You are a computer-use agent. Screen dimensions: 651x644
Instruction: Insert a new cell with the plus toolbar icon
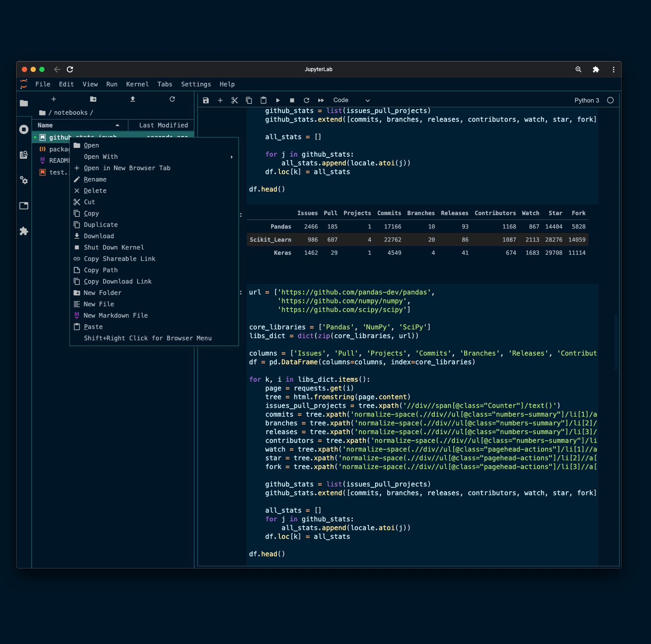220,100
